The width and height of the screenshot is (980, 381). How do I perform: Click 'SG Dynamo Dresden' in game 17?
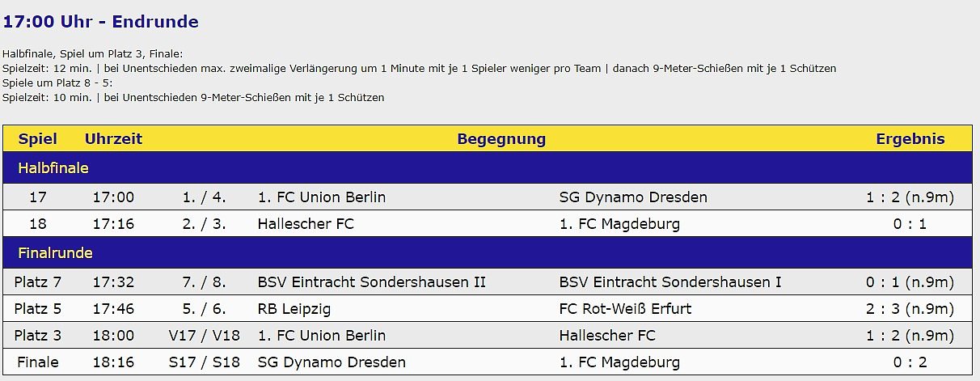click(x=633, y=197)
